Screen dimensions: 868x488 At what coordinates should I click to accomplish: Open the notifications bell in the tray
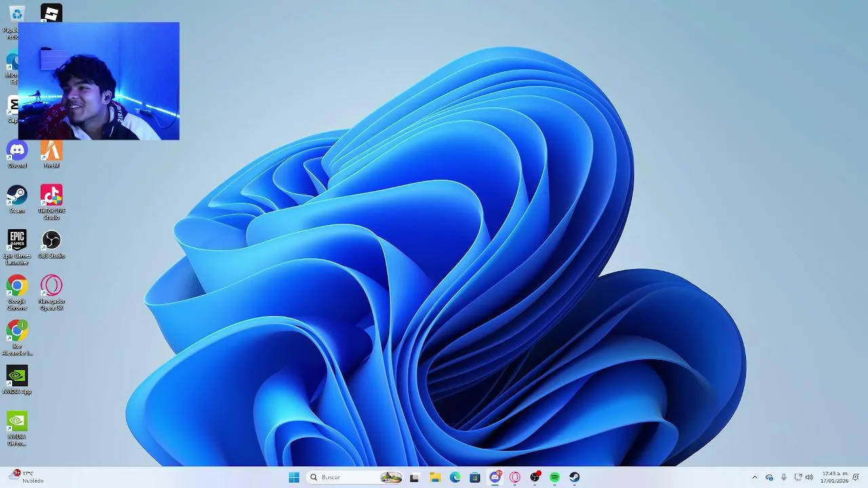pos(856,478)
